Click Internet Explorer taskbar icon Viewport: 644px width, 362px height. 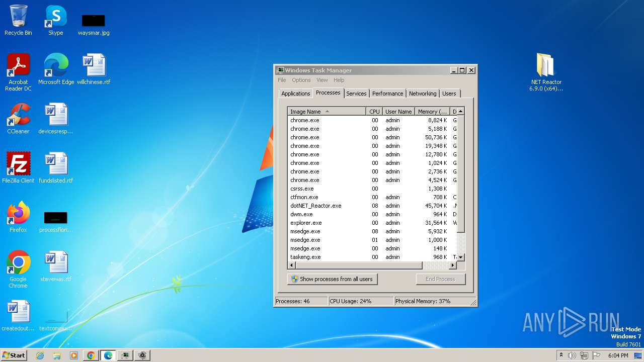(40, 355)
